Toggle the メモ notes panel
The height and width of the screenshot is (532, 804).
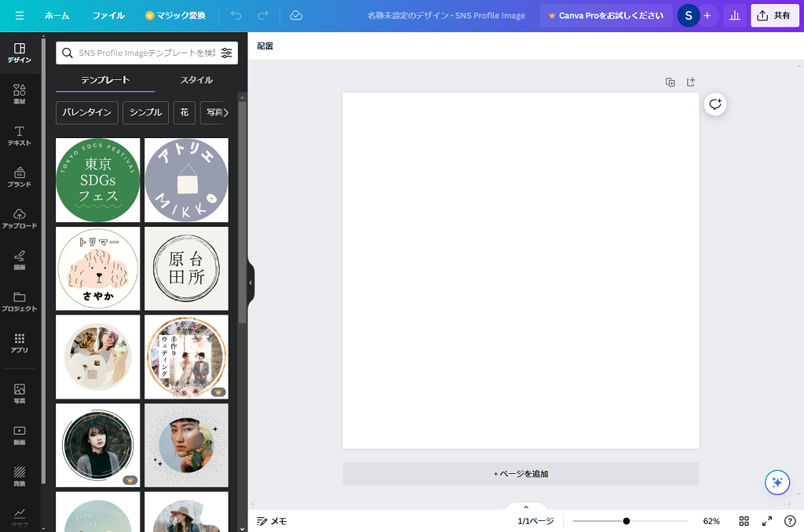click(x=272, y=521)
